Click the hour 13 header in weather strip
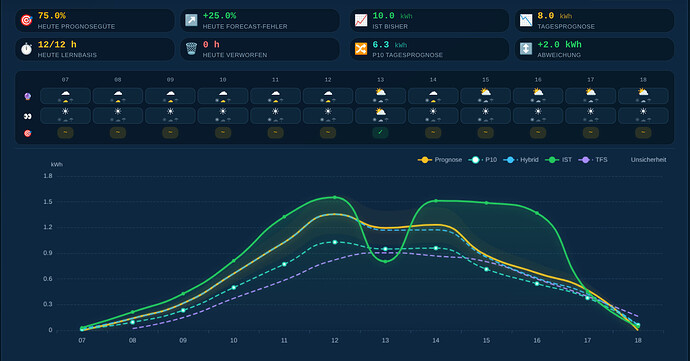 380,80
